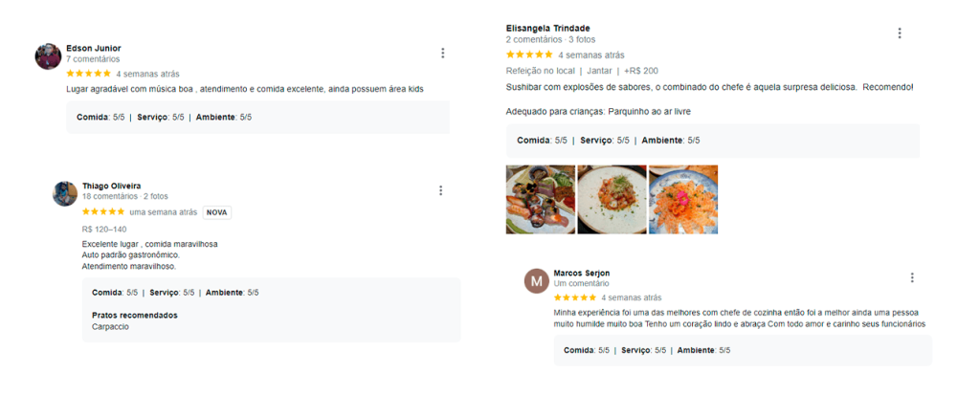The width and height of the screenshot is (980, 395).
Task: Open the middle white-plate dish photo
Action: (x=612, y=199)
